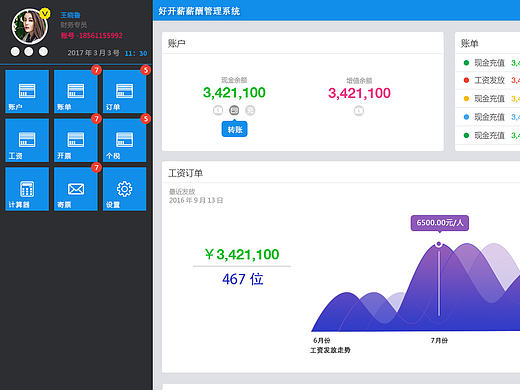This screenshot has height=390, width=520.
Task: Open the 个税 tile
Action: tap(125, 140)
